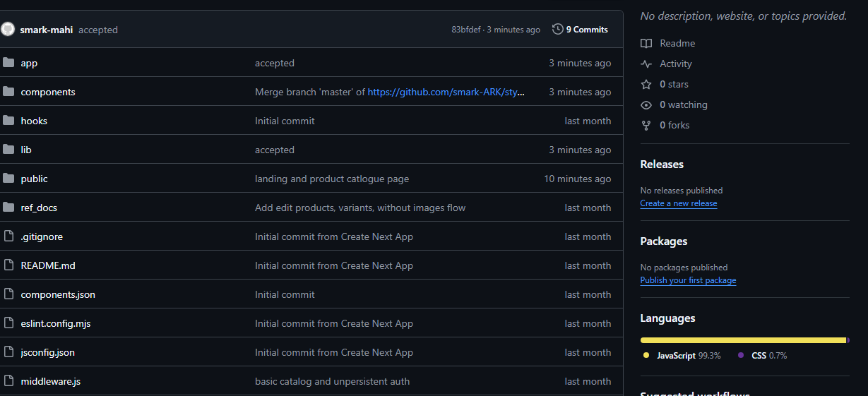
Task: View the 9 Commits history
Action: click(x=580, y=30)
